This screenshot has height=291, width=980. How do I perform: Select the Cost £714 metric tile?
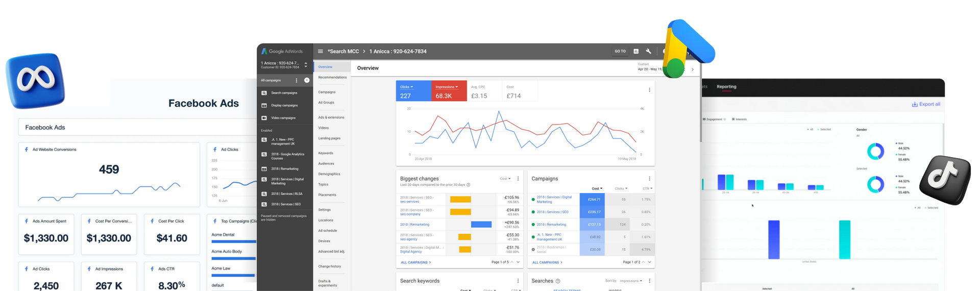pos(520,91)
